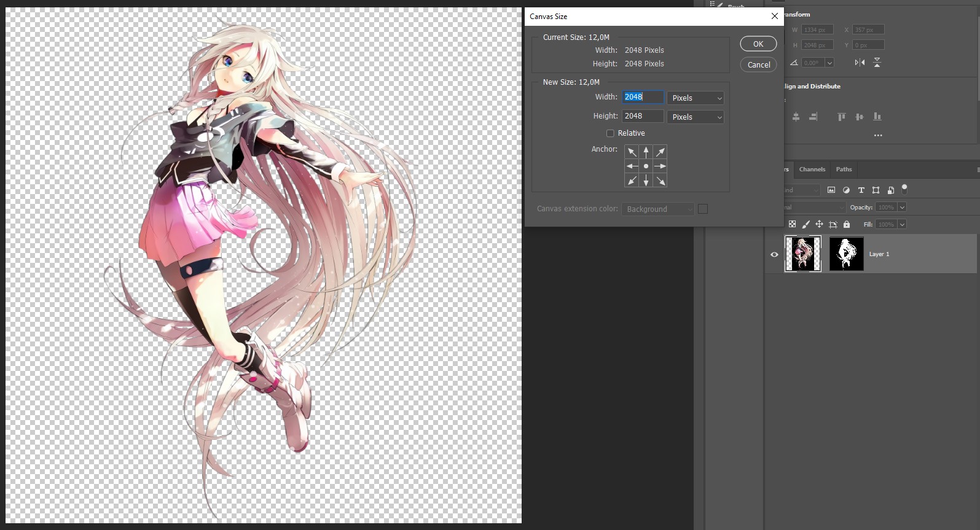The width and height of the screenshot is (980, 530).
Task: Open the Height units dropdown
Action: 696,117
